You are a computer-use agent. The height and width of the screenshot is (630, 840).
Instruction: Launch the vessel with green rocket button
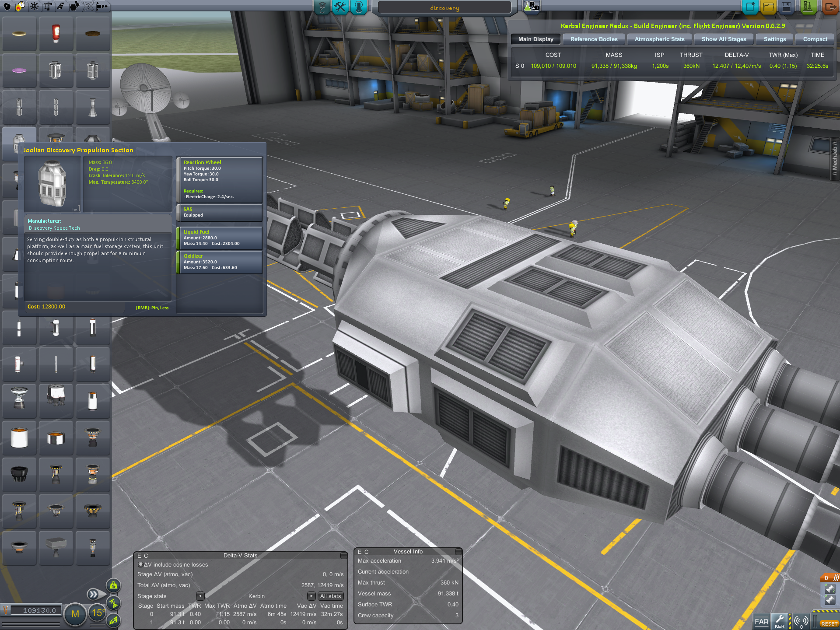click(x=808, y=7)
